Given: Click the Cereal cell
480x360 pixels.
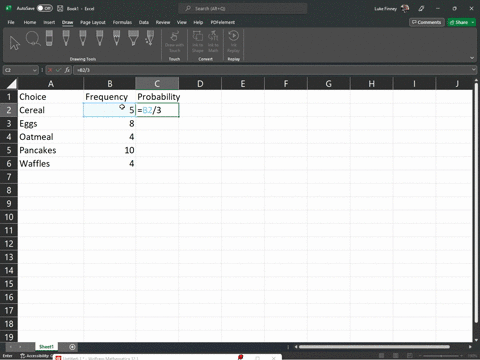Looking at the screenshot, I should (x=51, y=110).
